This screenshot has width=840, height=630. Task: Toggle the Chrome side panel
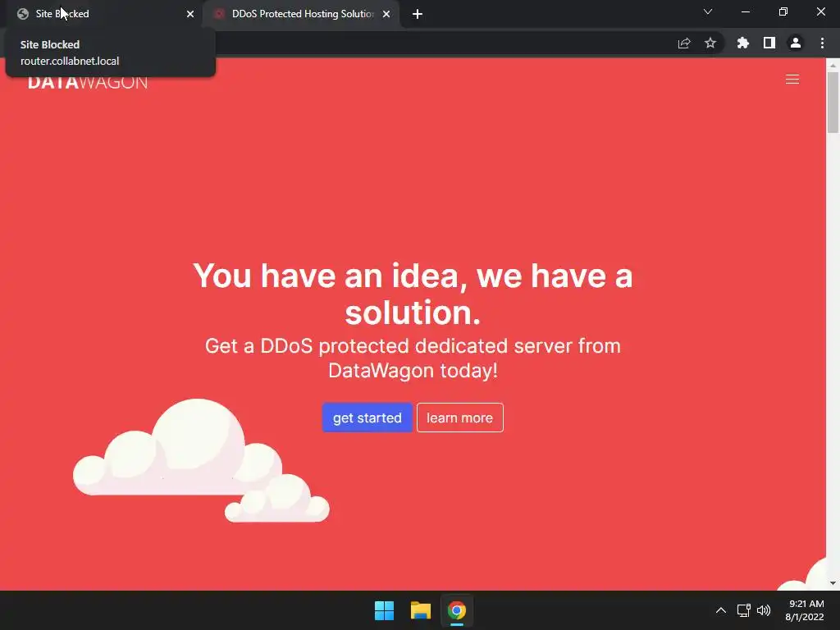click(769, 43)
